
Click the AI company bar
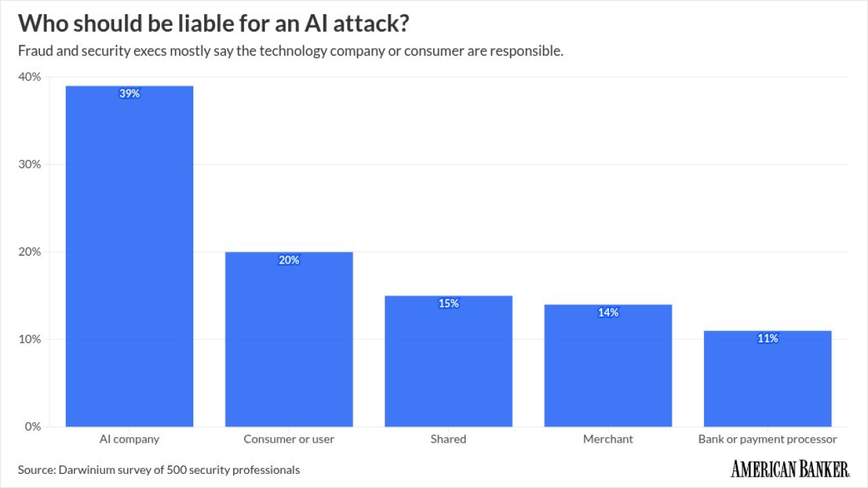click(130, 258)
